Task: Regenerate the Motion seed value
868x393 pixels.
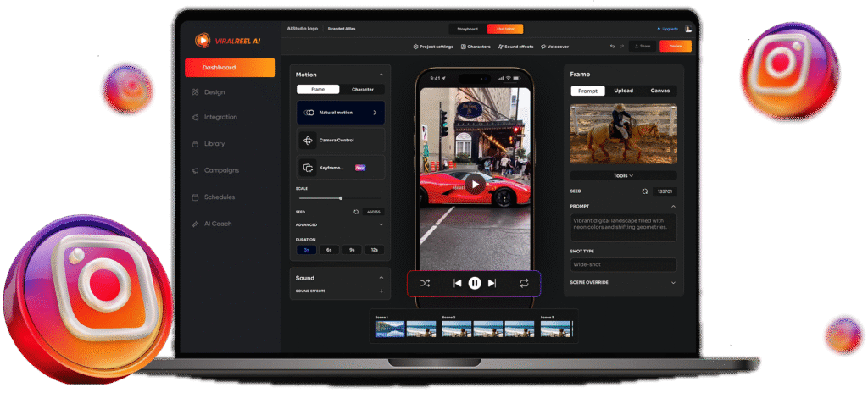Action: [356, 212]
